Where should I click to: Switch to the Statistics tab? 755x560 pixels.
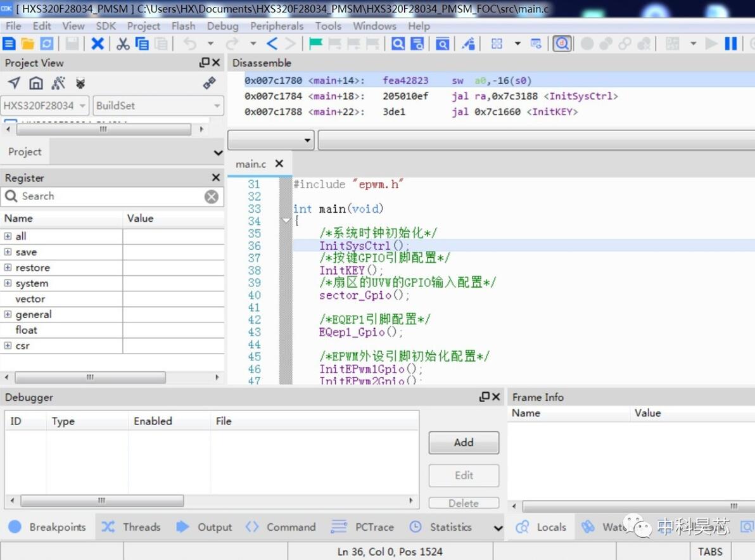441,527
